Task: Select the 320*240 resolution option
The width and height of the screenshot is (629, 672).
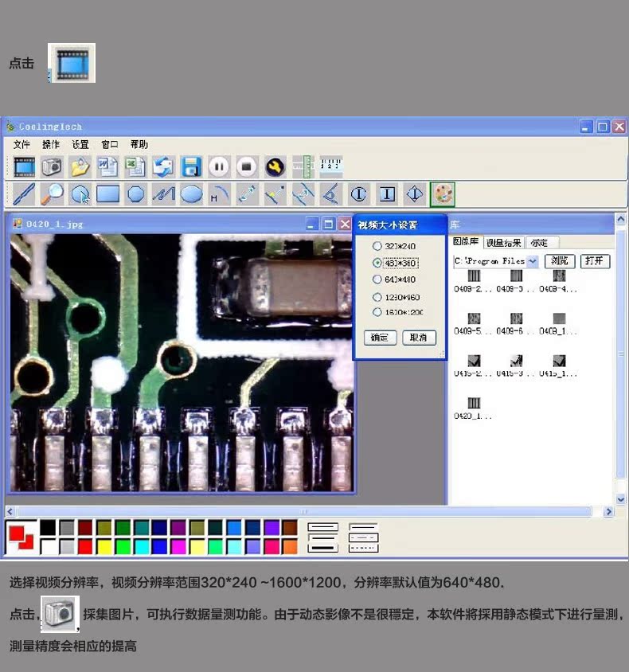Action: point(377,247)
